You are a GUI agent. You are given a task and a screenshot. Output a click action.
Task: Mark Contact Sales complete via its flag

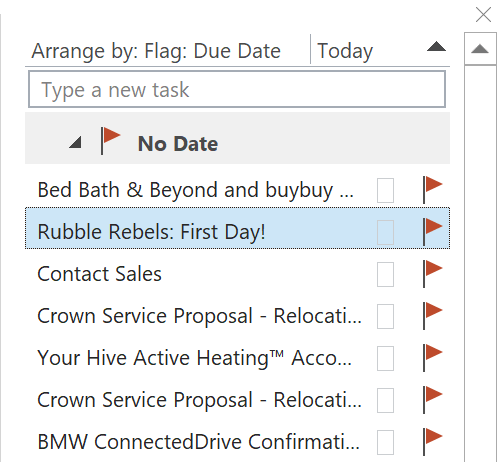click(432, 274)
